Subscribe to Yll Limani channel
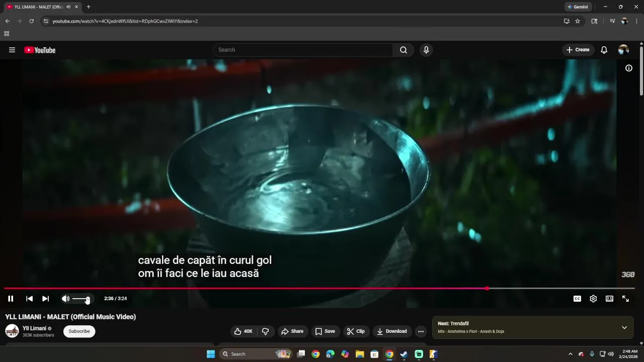This screenshot has height=362, width=644. pyautogui.click(x=79, y=331)
